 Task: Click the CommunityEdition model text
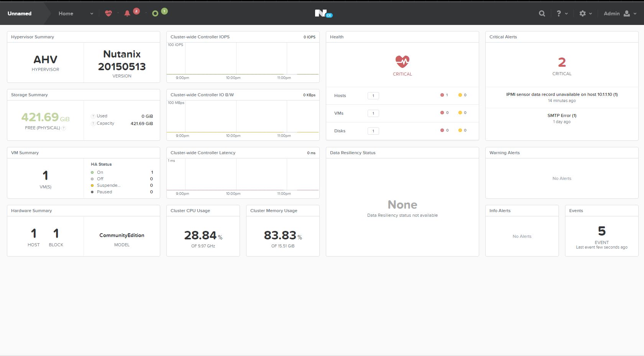[122, 235]
